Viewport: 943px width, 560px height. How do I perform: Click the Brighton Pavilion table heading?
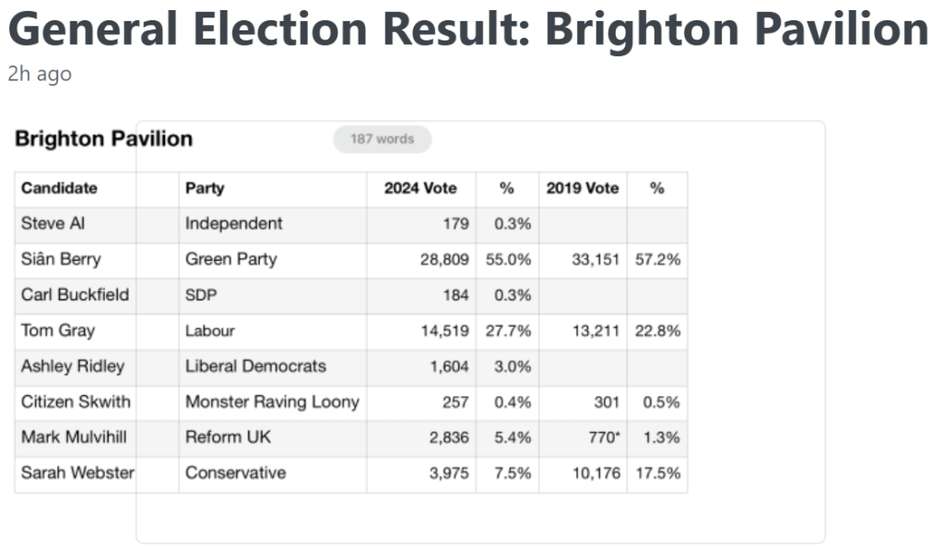[x=103, y=139]
